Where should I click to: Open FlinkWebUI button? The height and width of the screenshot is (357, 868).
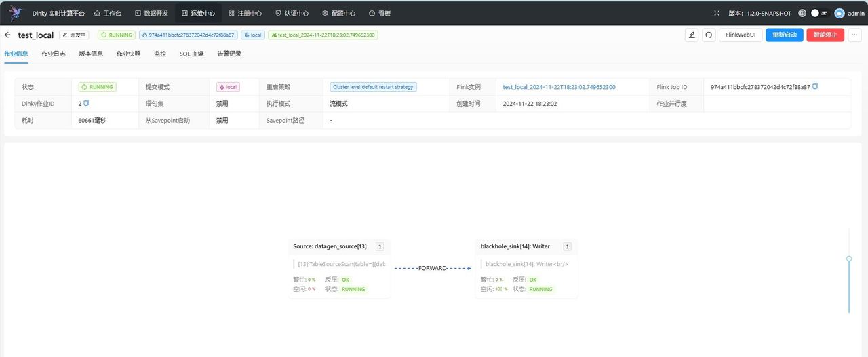point(741,35)
